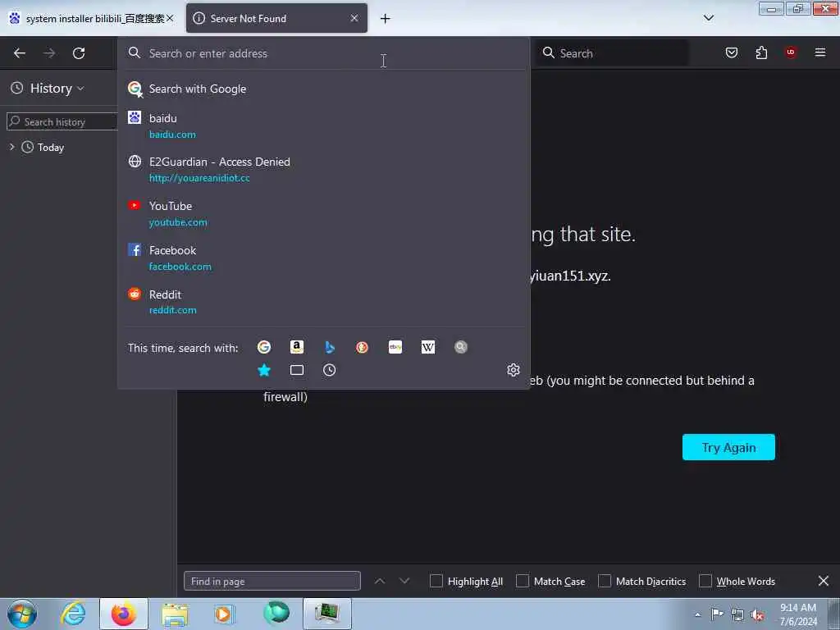840x630 pixels.
Task: Click the Search history field
Action: pyautogui.click(x=62, y=121)
